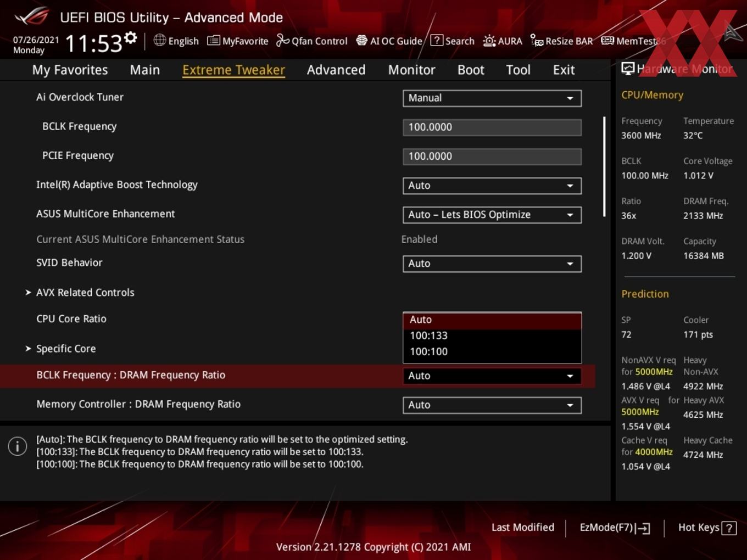Click the MemTest86 memory icon
This screenshot has width=747, height=560.
point(607,41)
